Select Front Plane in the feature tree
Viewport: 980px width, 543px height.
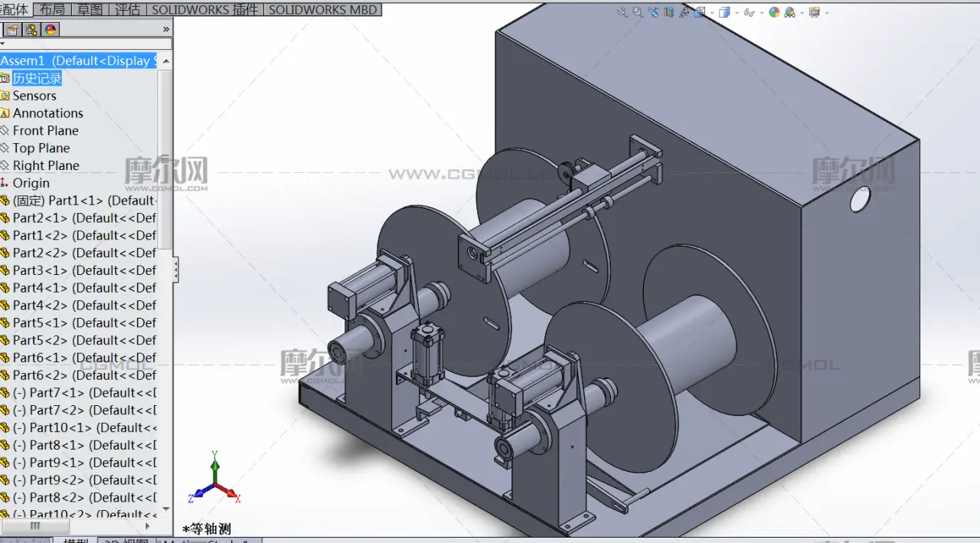click(45, 130)
